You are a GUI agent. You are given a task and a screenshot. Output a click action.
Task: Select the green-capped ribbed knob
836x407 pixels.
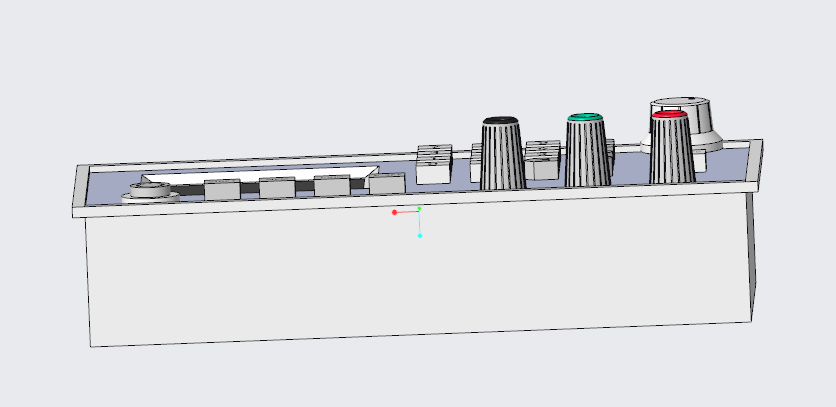point(586,150)
